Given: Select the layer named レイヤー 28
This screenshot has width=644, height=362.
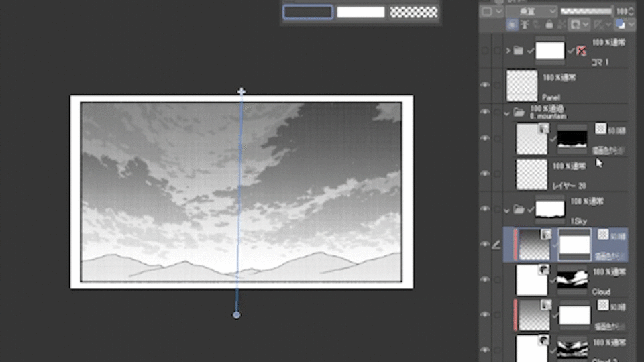Looking at the screenshot, I should 569,186.
